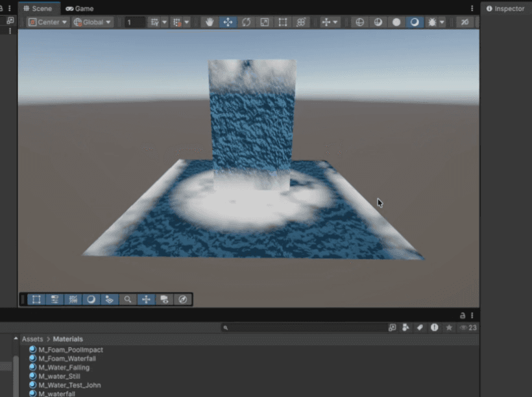Viewport: 532px width, 397px height.
Task: Open snap increment settings dropdown arrow
Action: [187, 23]
